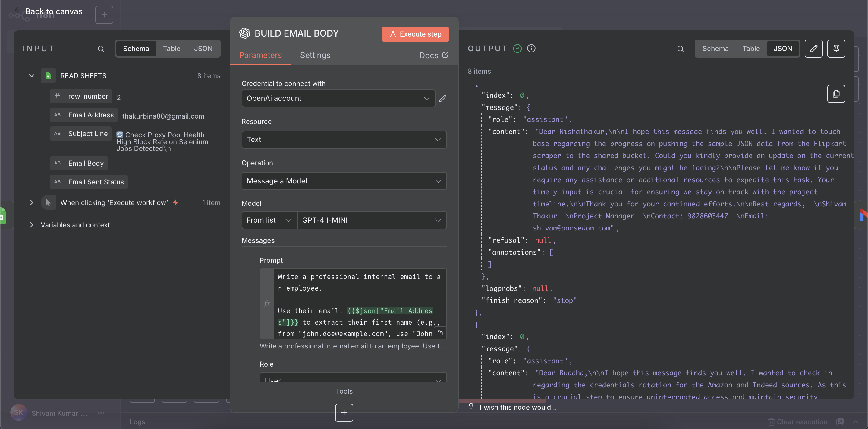
Task: Open the output info icon
Action: [531, 49]
